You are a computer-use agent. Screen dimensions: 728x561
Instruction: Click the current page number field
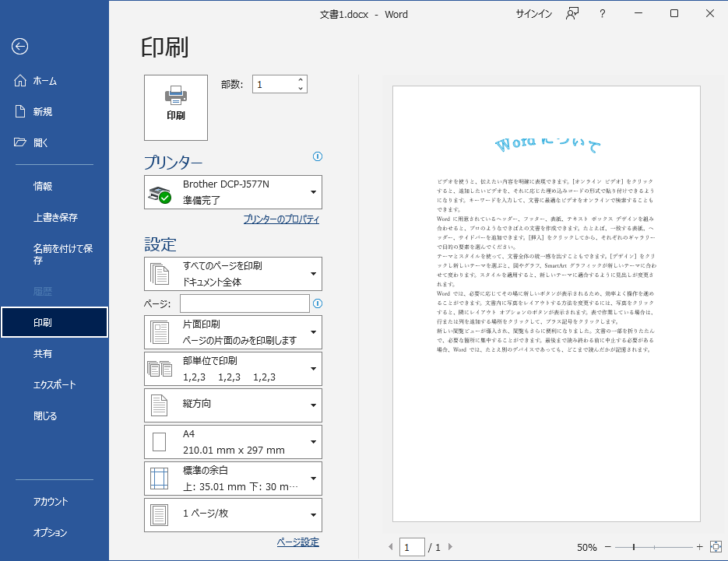[x=412, y=547]
